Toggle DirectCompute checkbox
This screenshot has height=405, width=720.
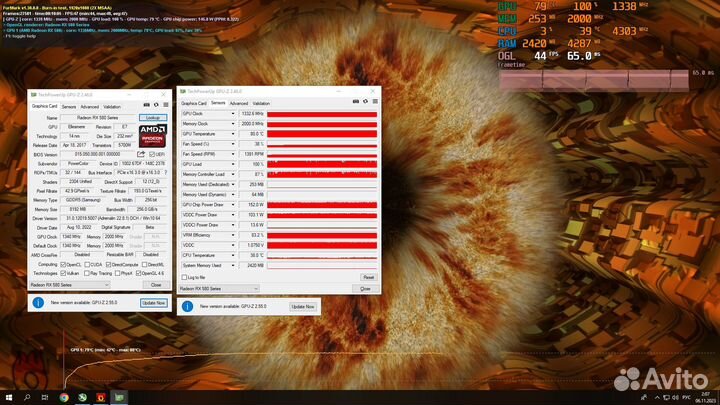click(108, 264)
